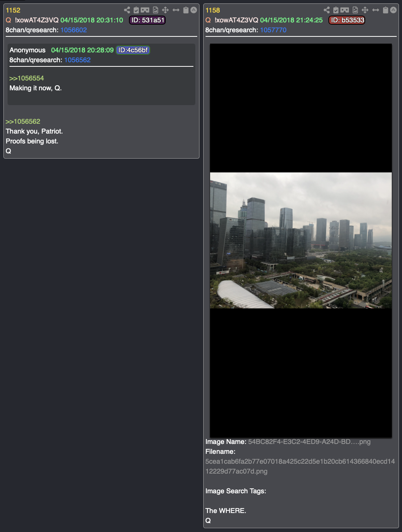Click the clipboard-check icon on post 1152
This screenshot has height=532, width=402.
tap(136, 10)
